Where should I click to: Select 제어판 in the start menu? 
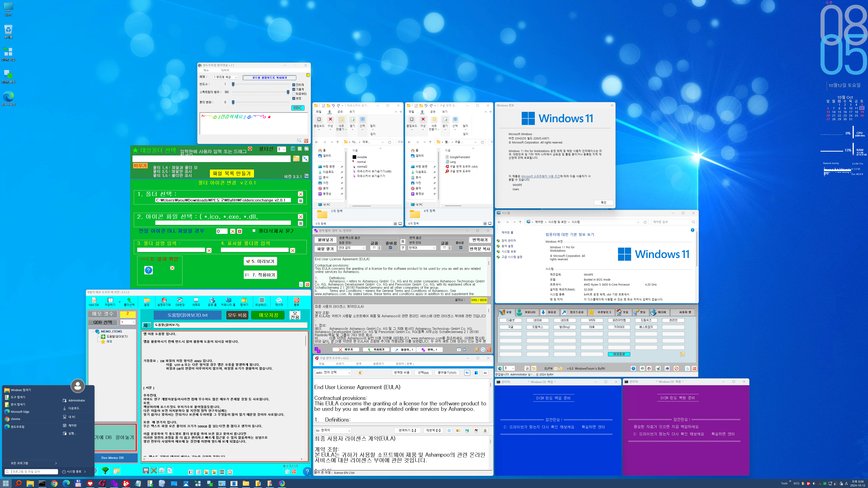[72, 425]
